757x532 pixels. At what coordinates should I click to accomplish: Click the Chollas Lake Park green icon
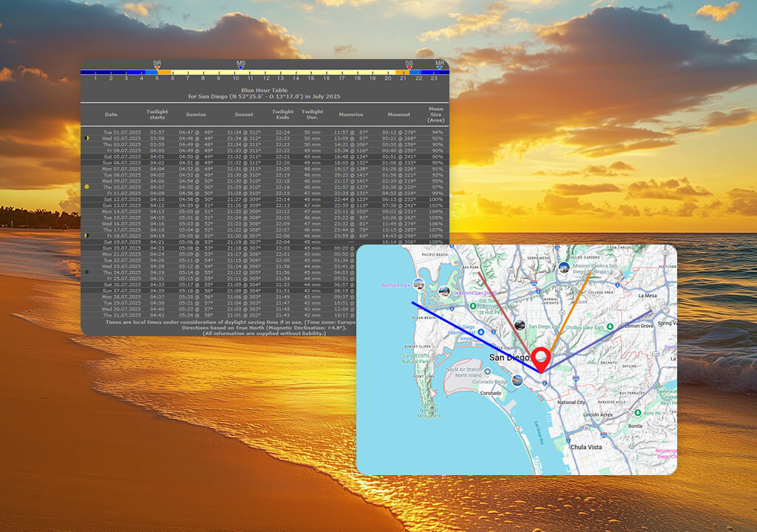610,327
